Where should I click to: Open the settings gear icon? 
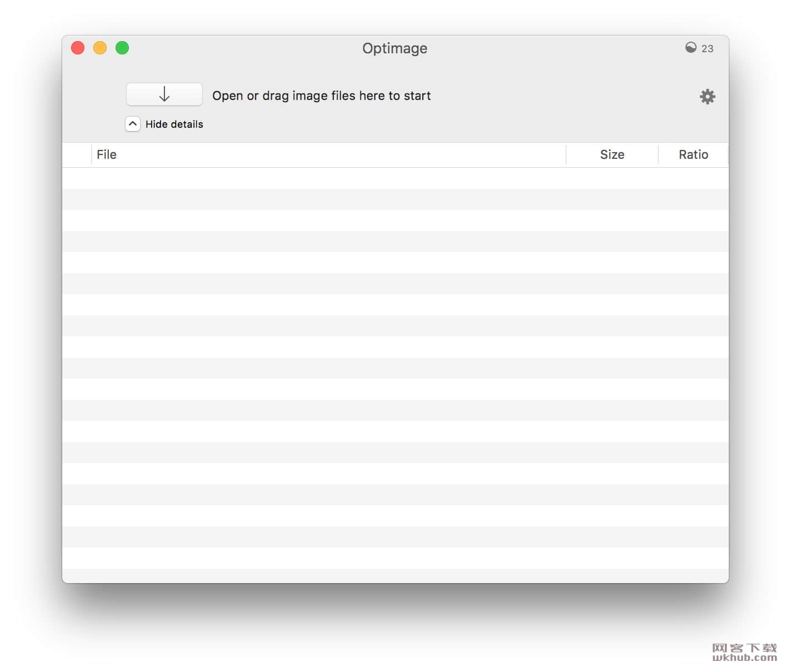[707, 97]
